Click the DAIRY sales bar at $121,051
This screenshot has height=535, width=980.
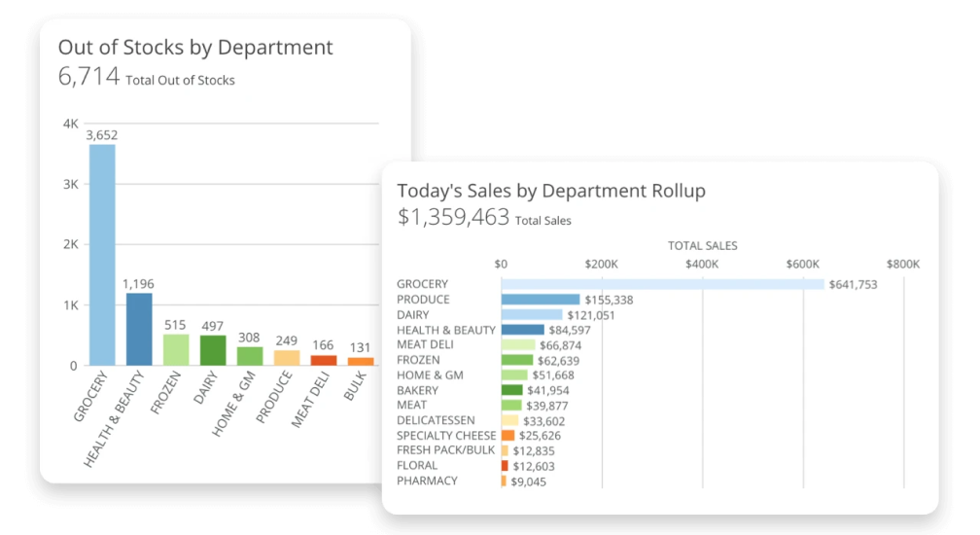pyautogui.click(x=532, y=314)
